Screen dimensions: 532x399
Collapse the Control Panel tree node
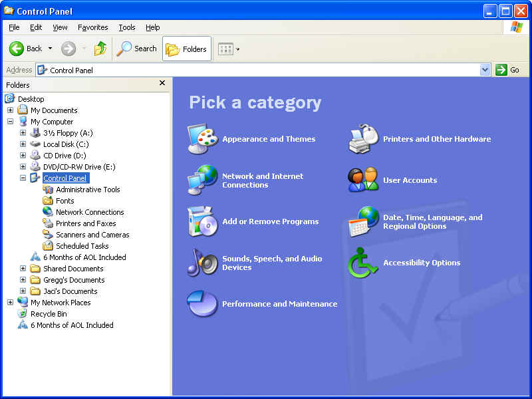(x=23, y=178)
